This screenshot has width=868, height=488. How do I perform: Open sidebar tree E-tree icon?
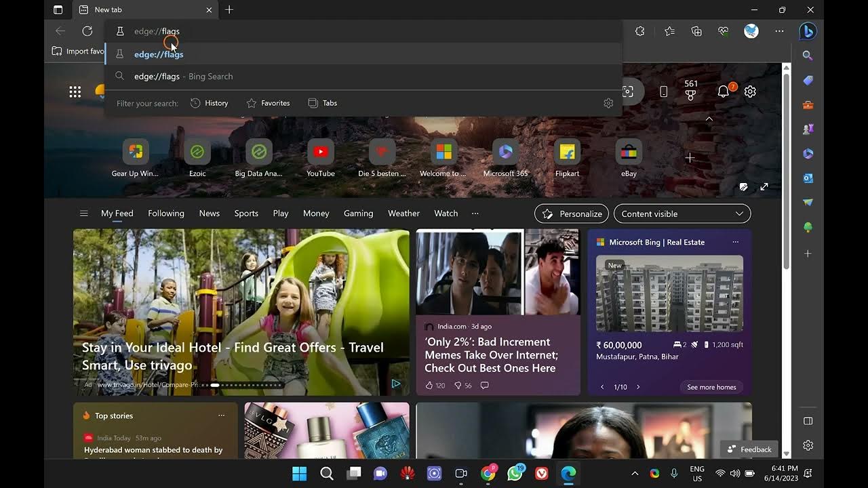[808, 228]
